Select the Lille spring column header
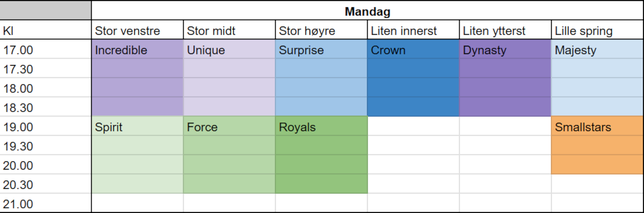Screen dimensions: 644x213 (597, 30)
